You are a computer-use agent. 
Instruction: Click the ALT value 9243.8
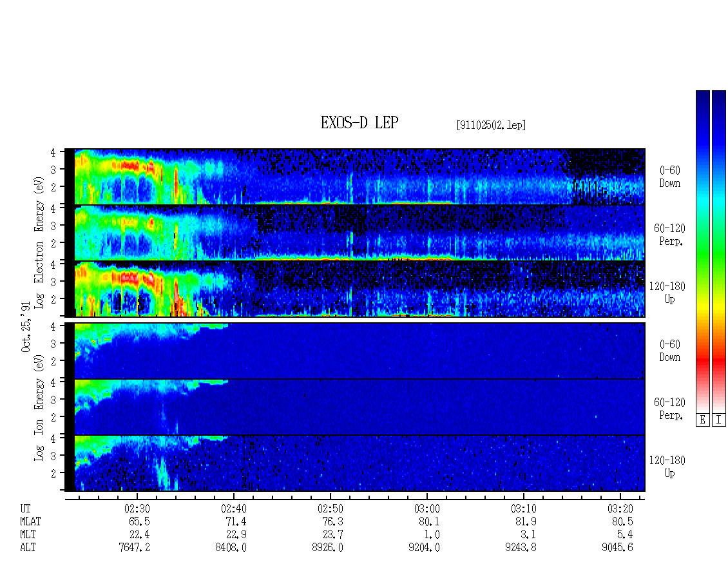521,548
